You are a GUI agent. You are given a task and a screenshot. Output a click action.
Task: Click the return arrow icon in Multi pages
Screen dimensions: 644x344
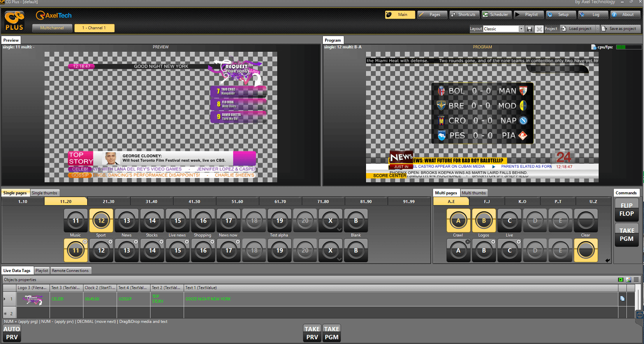pyautogui.click(x=607, y=260)
